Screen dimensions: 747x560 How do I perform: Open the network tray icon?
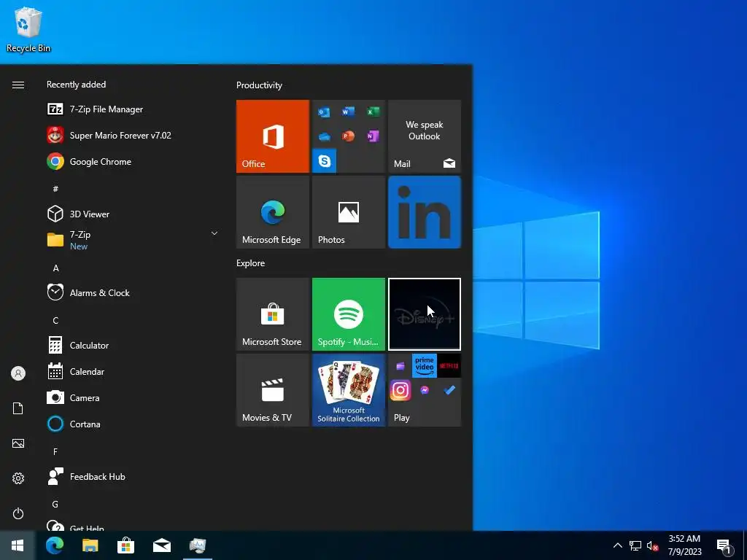[x=635, y=545]
